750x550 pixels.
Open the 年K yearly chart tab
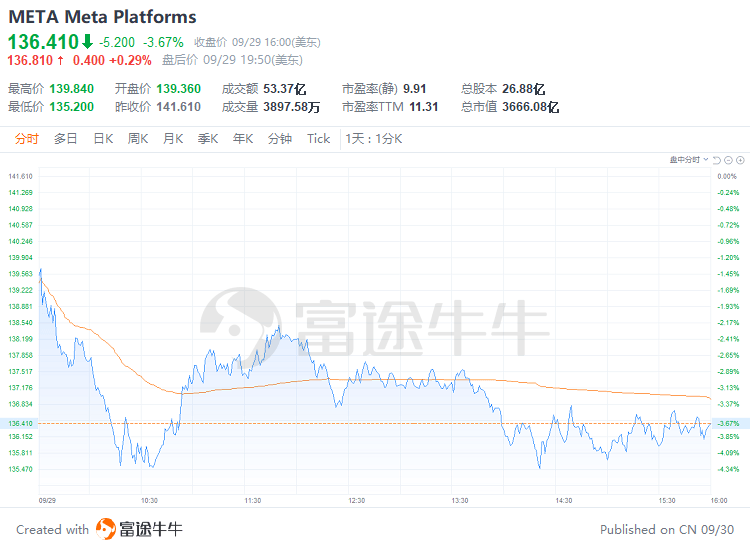click(243, 139)
